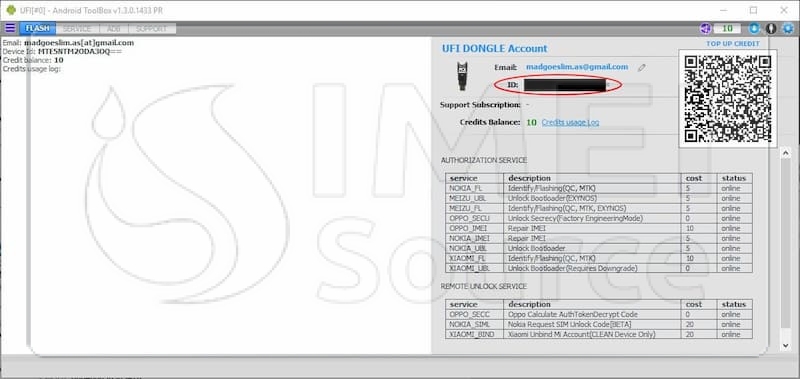Image resolution: width=800 pixels, height=379 pixels.
Task: Click the Android logo in title bar
Action: click(11, 10)
